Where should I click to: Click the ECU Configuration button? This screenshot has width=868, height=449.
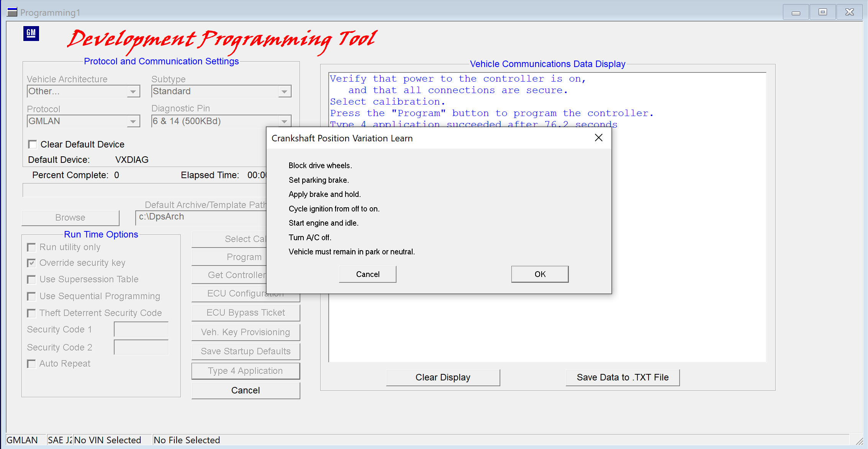pyautogui.click(x=246, y=293)
